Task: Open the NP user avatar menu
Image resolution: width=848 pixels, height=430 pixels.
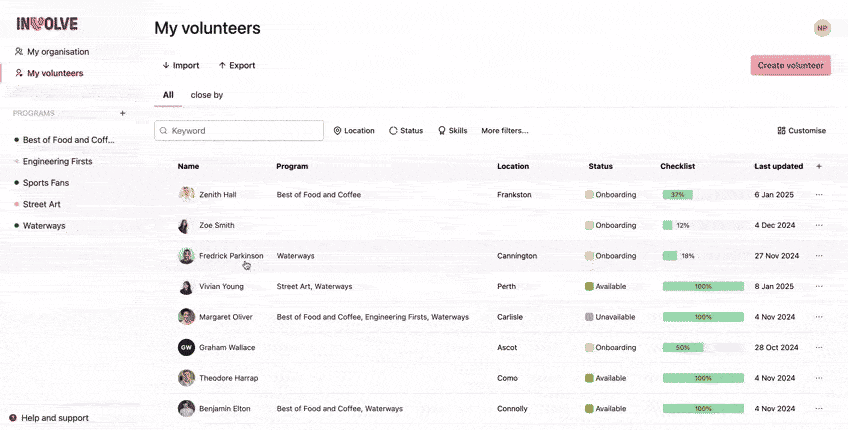Action: tap(822, 28)
